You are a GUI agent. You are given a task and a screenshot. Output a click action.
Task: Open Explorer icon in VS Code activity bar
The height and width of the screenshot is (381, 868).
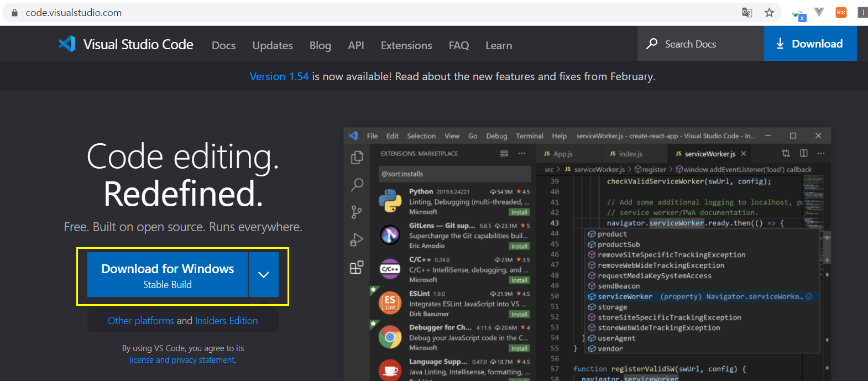coord(357,158)
